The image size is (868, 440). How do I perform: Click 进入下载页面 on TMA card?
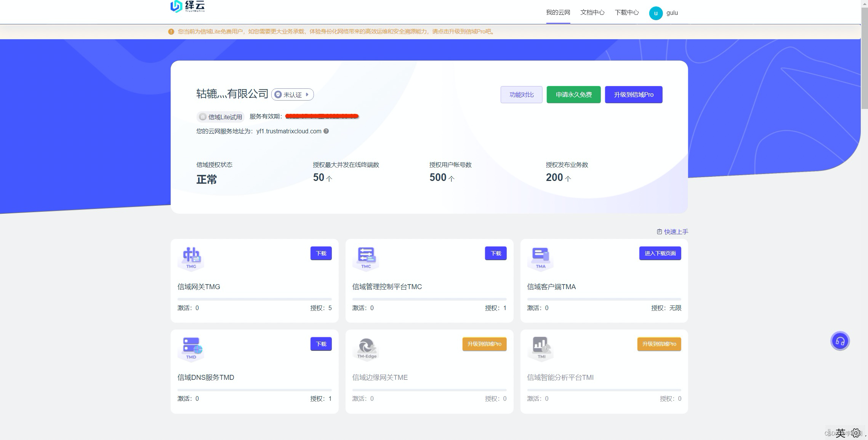point(660,253)
